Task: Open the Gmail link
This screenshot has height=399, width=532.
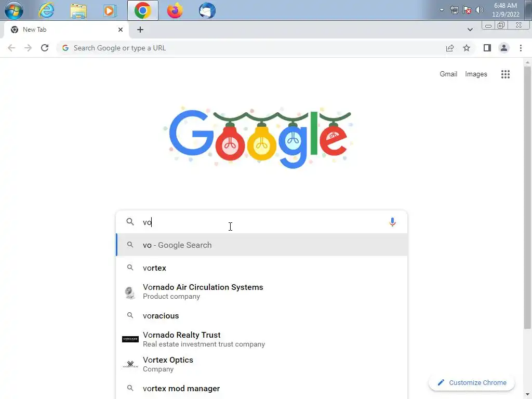Action: 448,74
